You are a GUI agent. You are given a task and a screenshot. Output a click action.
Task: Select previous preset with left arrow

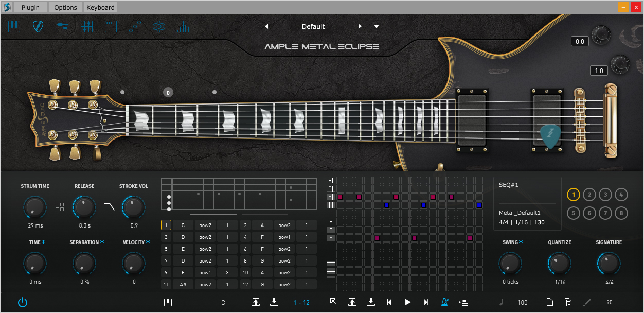click(x=266, y=26)
